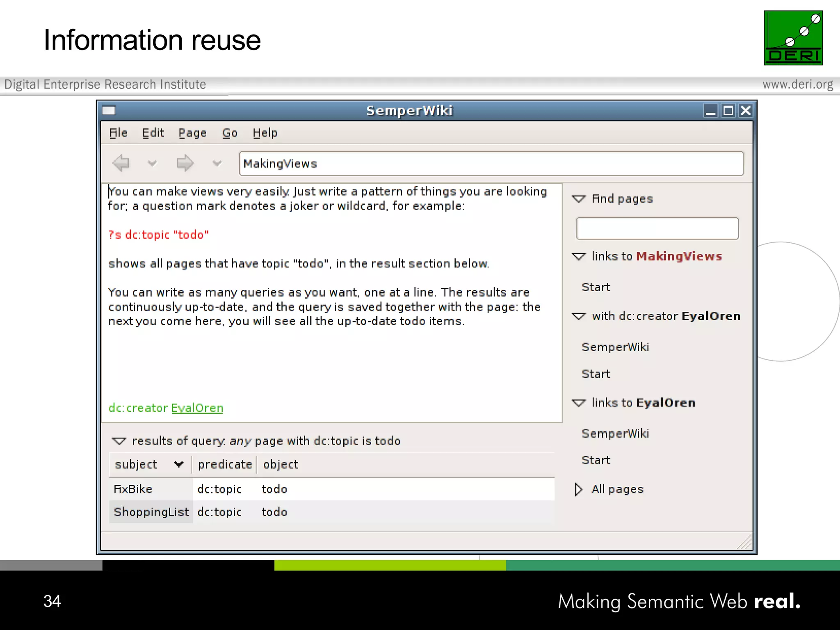Minimize the SemperWiki window
Screen dimensions: 840x630
point(710,110)
